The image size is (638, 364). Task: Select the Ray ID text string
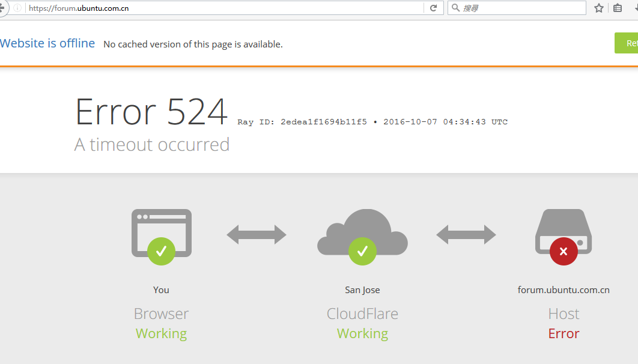click(x=302, y=122)
